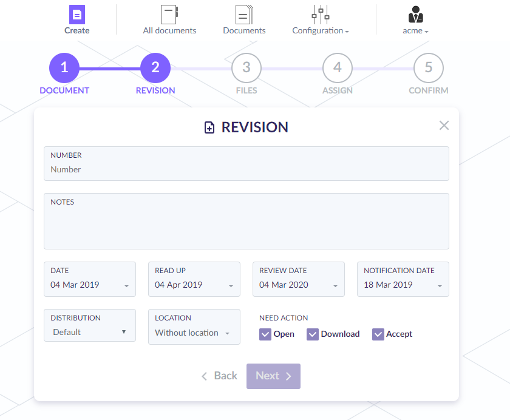Click the Back button
The height and width of the screenshot is (420, 510).
220,376
